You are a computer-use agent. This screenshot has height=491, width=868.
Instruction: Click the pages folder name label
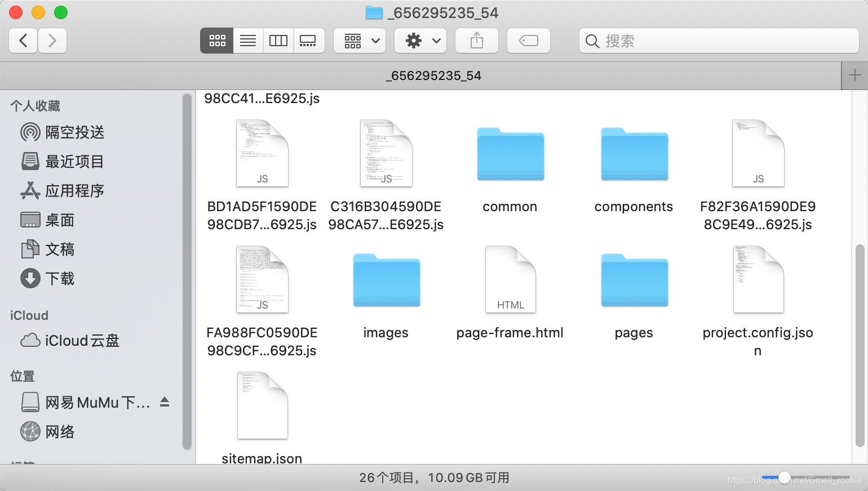(634, 333)
